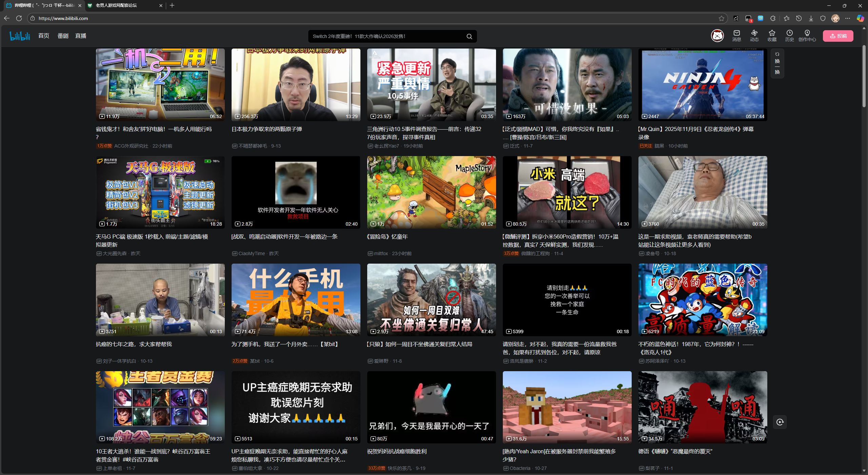This screenshot has width=868, height=475.
Task: Open the 历史 watch history icon
Action: coord(789,35)
